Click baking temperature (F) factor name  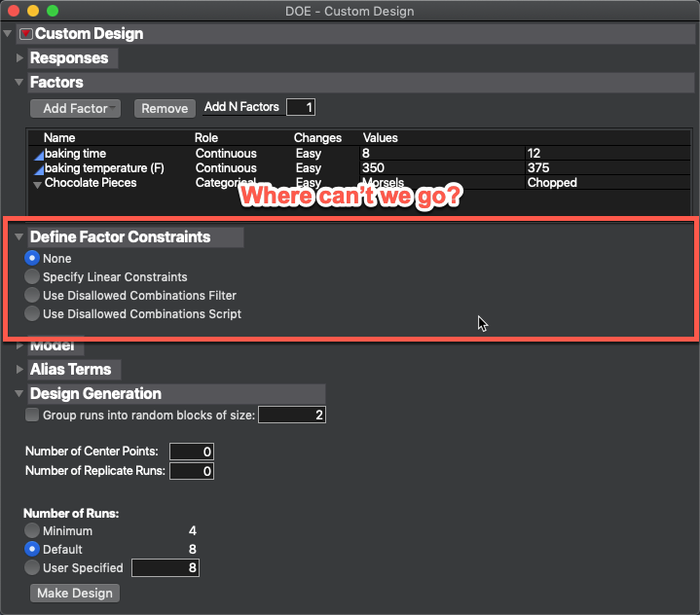click(x=104, y=168)
